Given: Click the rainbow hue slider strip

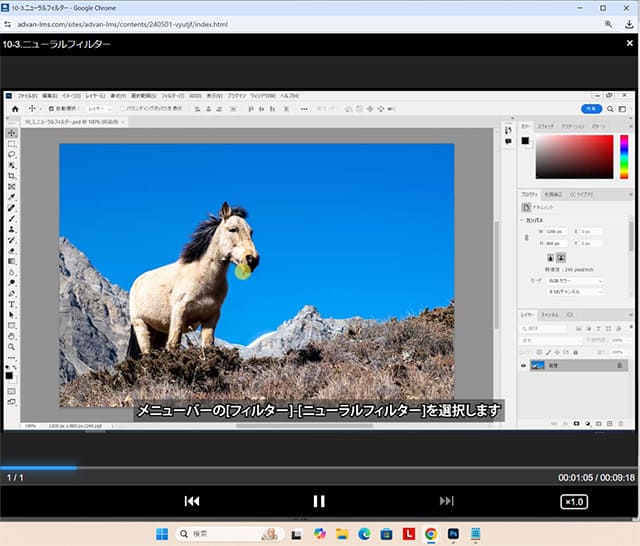Looking at the screenshot, I should click(x=624, y=155).
